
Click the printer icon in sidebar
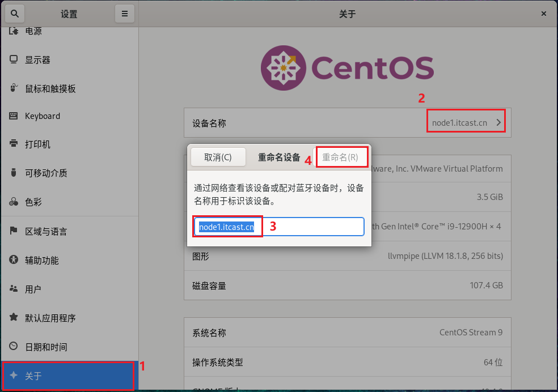[x=14, y=143]
